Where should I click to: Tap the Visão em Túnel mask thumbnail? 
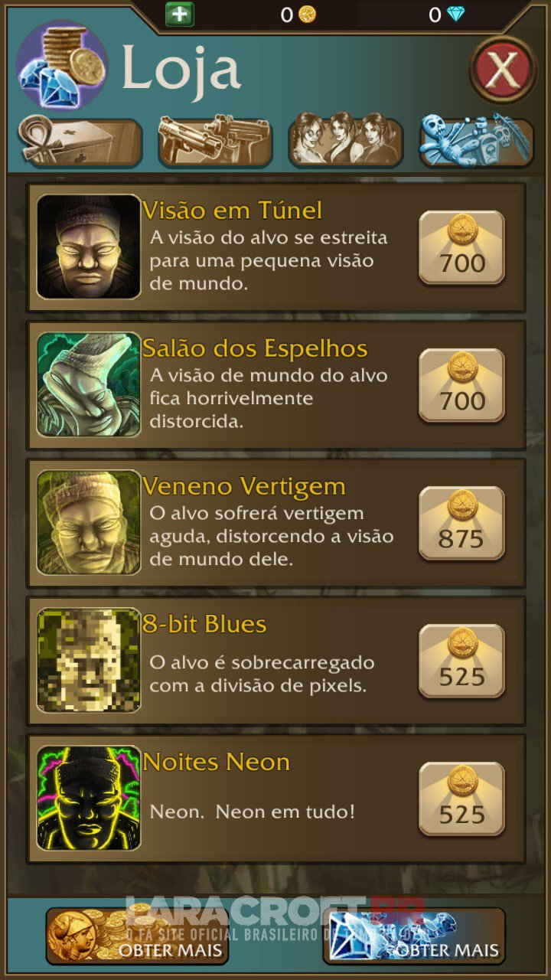point(89,247)
